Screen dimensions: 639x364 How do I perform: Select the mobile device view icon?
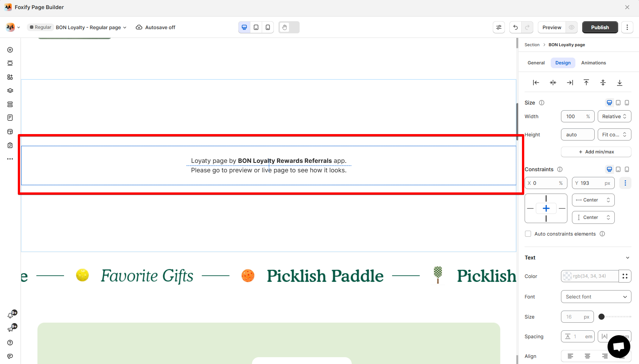coord(268,27)
